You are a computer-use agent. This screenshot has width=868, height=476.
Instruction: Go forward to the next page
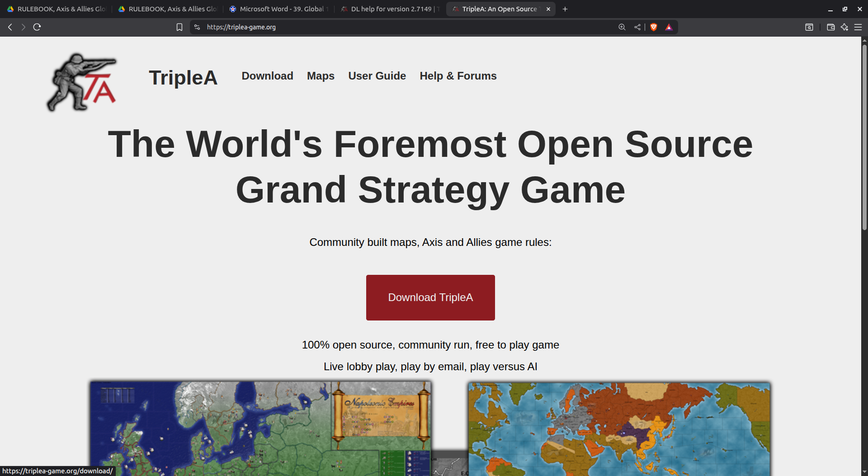coord(24,27)
